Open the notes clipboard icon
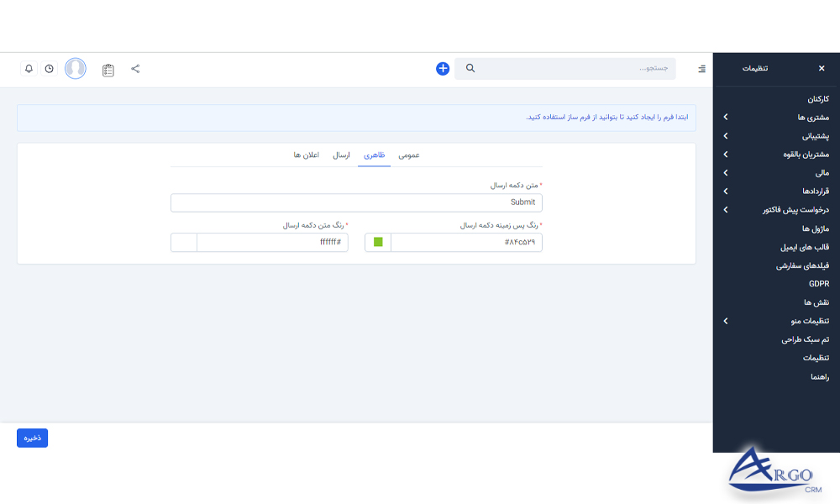The image size is (840, 504). [108, 69]
